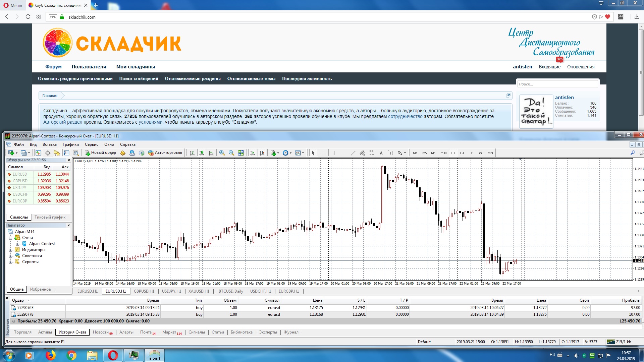
Task: Click the Tile windows icon in toolbar
Action: pyautogui.click(x=241, y=153)
